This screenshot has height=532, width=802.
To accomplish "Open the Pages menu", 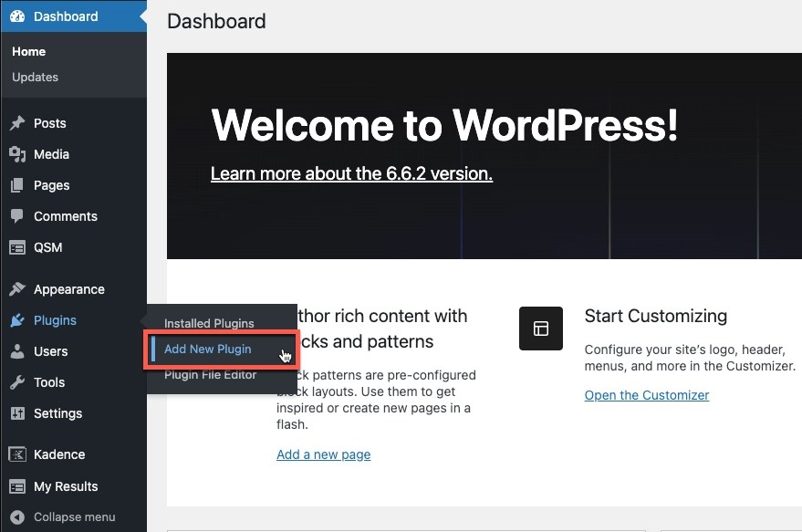I will (x=52, y=185).
